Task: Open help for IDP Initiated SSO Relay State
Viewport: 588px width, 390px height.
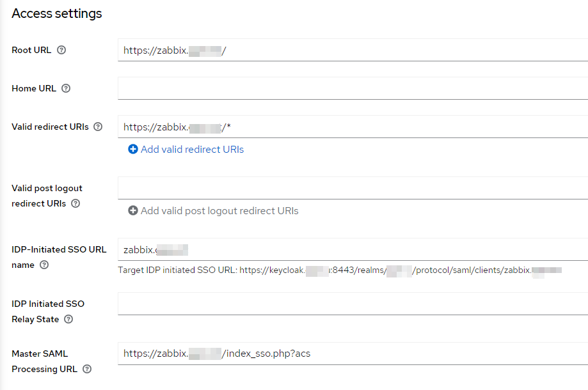Action: [x=68, y=319]
